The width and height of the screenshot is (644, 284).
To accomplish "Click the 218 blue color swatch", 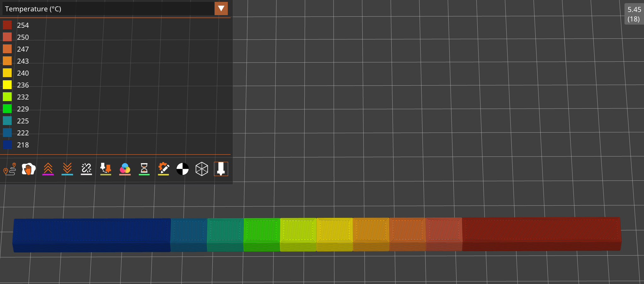I will 7,145.
